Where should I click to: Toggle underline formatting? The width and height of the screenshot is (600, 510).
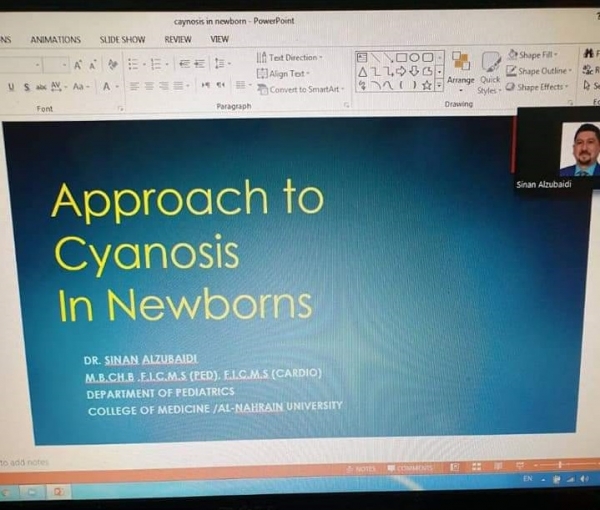pyautogui.click(x=11, y=87)
